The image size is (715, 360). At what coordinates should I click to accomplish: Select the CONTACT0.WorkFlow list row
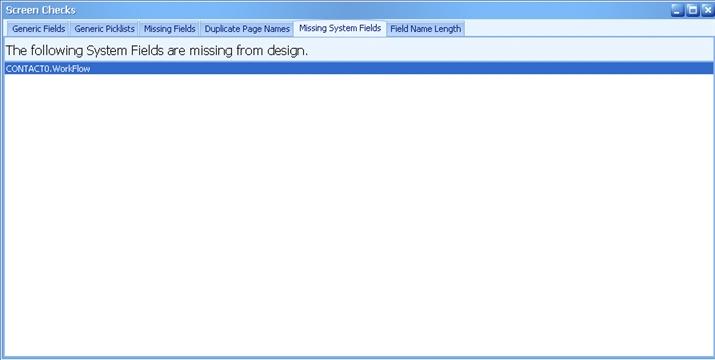[358, 68]
